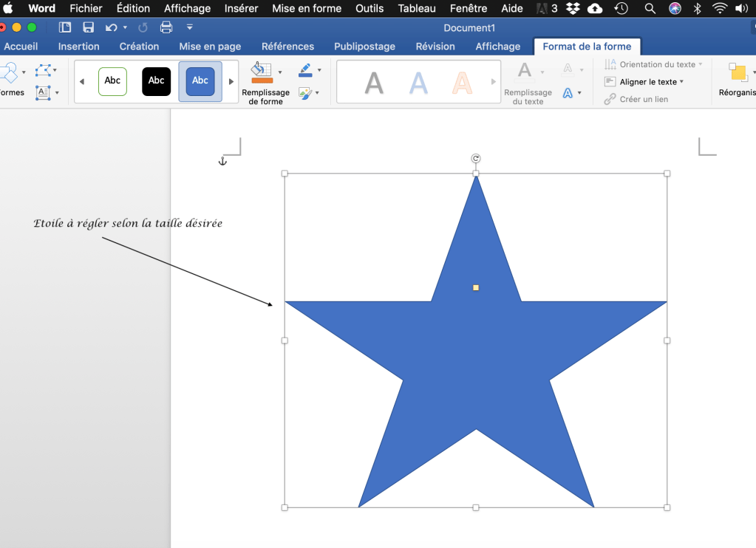The height and width of the screenshot is (548, 756).
Task: Open the Remplissage de forme dropdown arrow
Action: [x=280, y=72]
